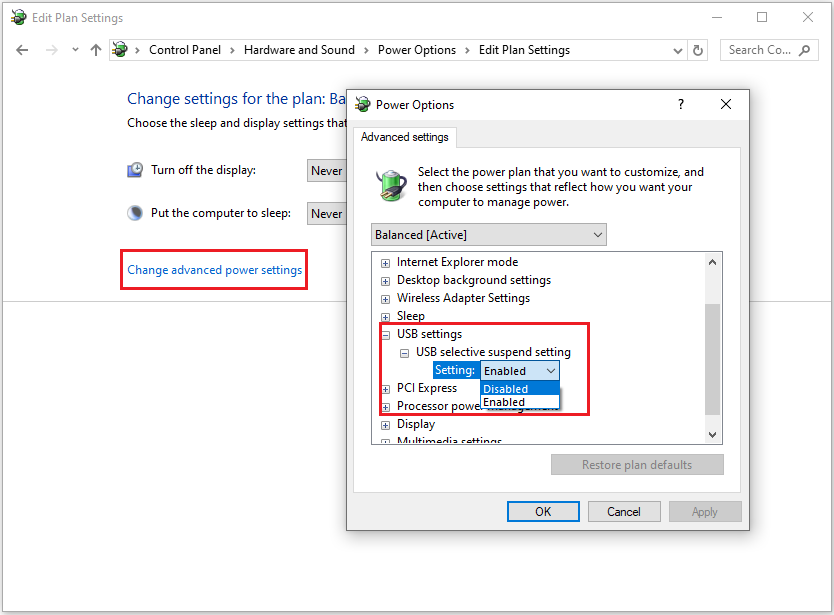This screenshot has width=834, height=615.
Task: Click the highlighted Setting: label
Action: click(455, 370)
